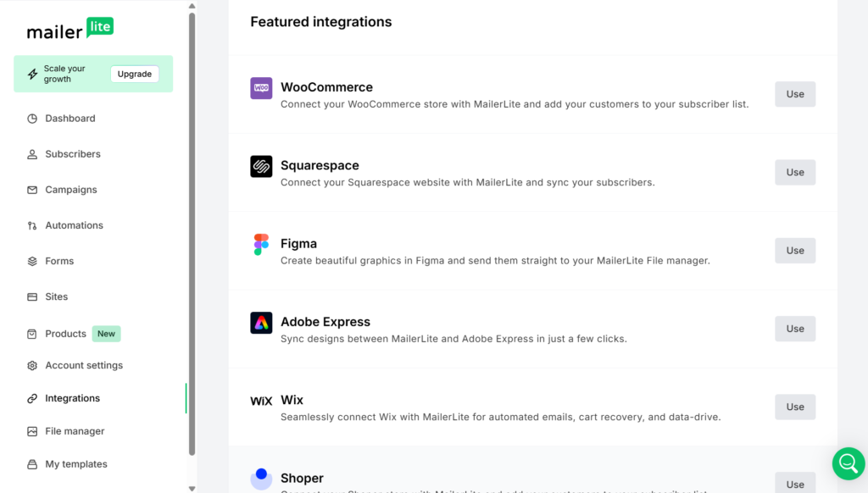Click the Featured integrations heading
Viewport: 868px width, 493px height.
click(321, 21)
